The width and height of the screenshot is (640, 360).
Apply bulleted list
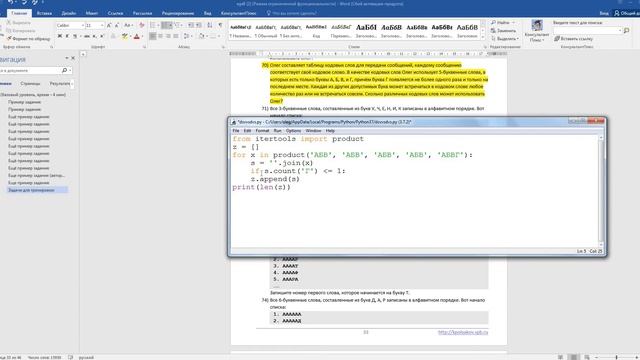[153, 25]
